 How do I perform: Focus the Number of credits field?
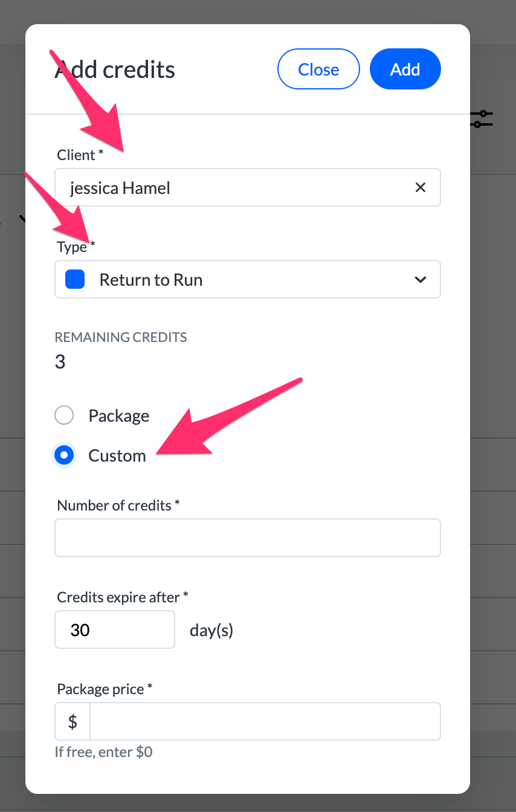(x=248, y=537)
